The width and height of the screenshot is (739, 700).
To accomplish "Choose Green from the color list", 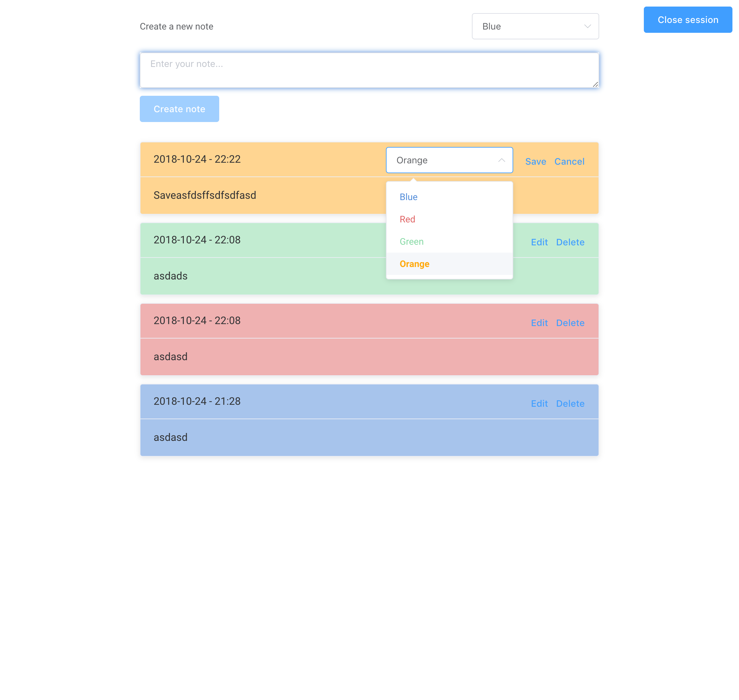I will pos(449,241).
